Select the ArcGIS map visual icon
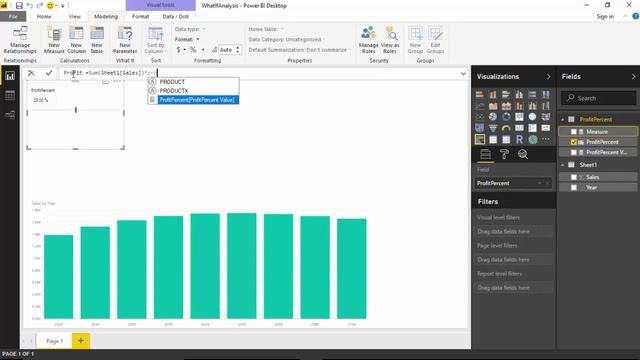This screenshot has width=640, height=360. (533, 140)
